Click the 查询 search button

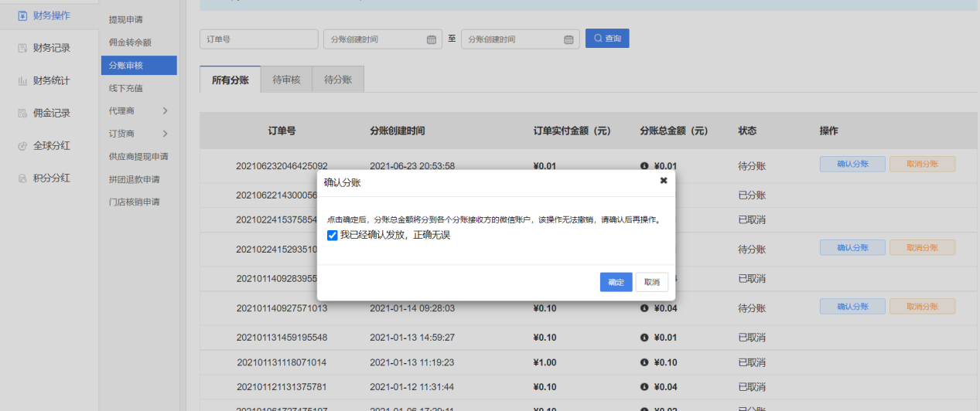607,39
